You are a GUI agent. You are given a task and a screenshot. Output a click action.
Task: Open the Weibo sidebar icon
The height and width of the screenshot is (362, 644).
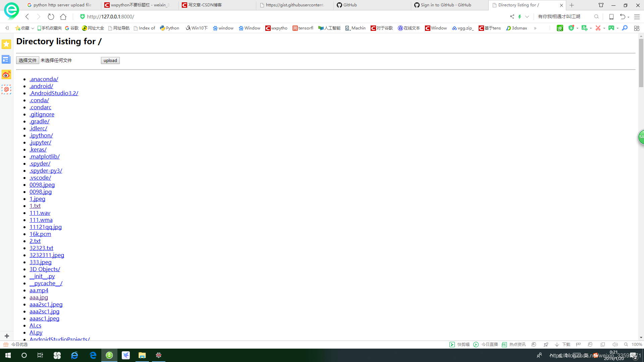coord(6,74)
